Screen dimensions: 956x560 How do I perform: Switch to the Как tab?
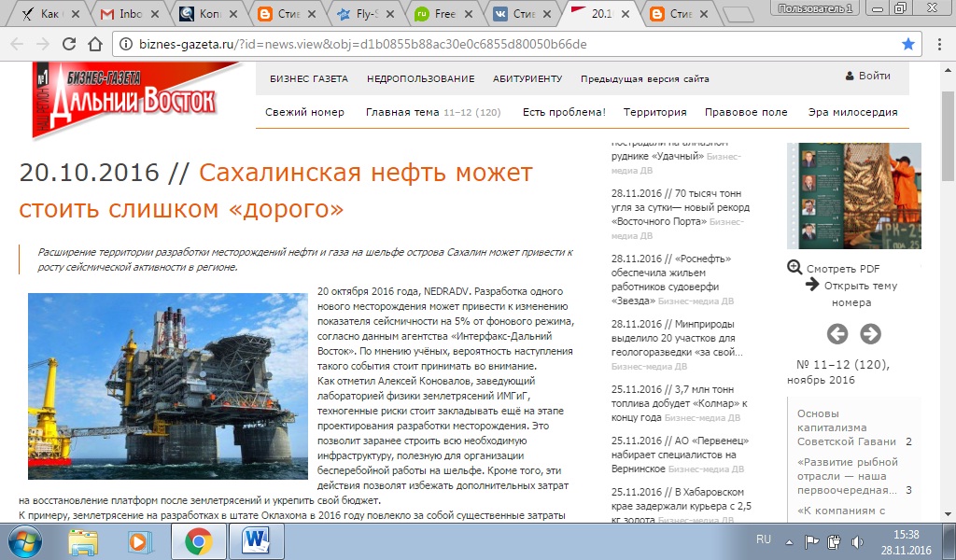pos(50,14)
